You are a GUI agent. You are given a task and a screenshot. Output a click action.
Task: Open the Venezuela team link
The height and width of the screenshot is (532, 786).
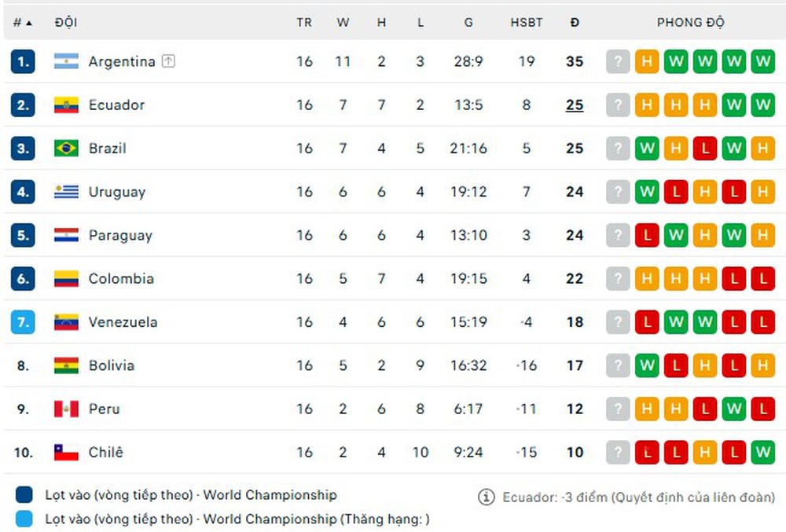pos(123,322)
